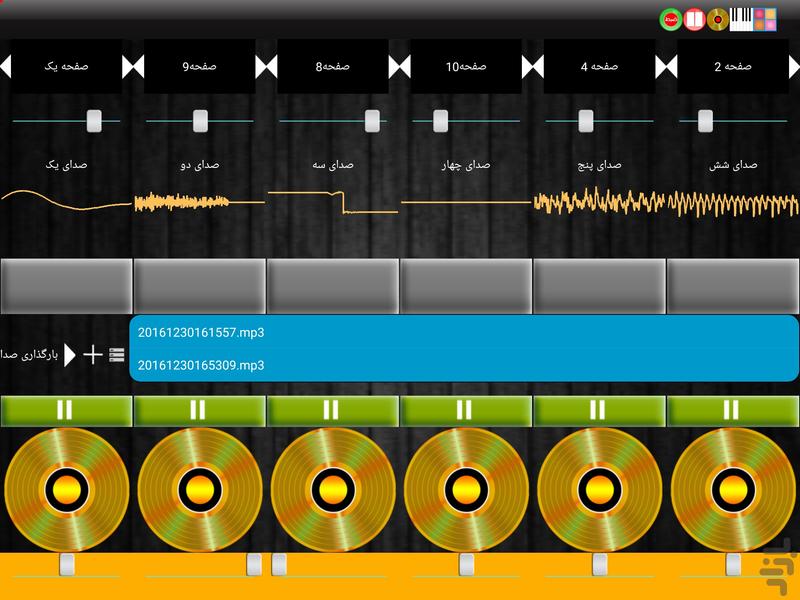
Task: Open the colored drum pads icon
Action: tap(765, 19)
